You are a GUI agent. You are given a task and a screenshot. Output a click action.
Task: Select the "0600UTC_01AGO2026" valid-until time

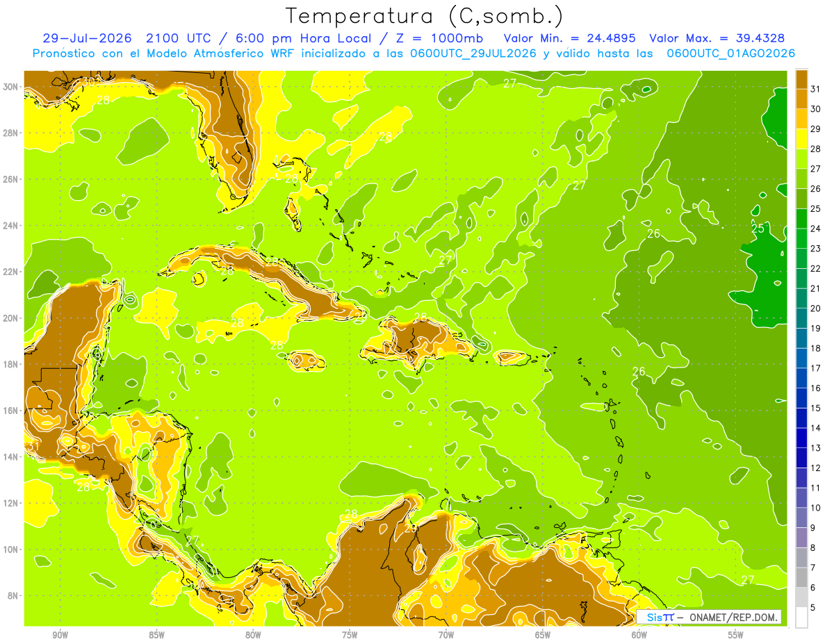pos(730,53)
